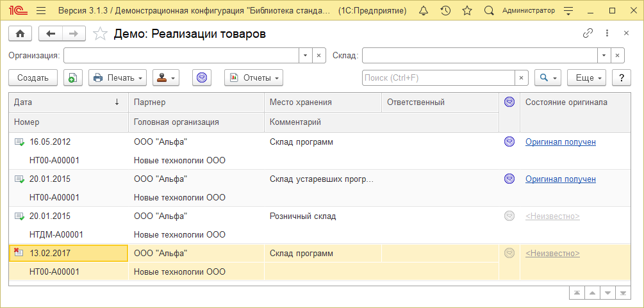This screenshot has width=644, height=308.
Task: Click original state icon in column header
Action: tap(509, 102)
